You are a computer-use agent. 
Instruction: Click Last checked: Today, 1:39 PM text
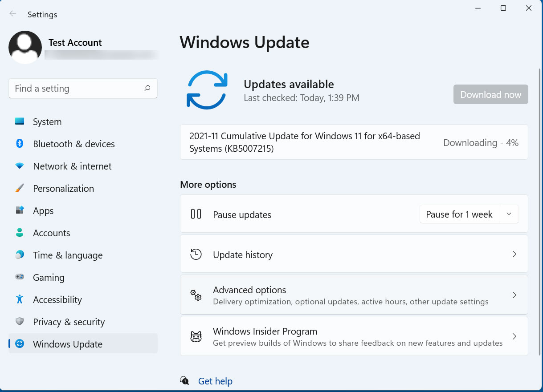click(x=302, y=98)
